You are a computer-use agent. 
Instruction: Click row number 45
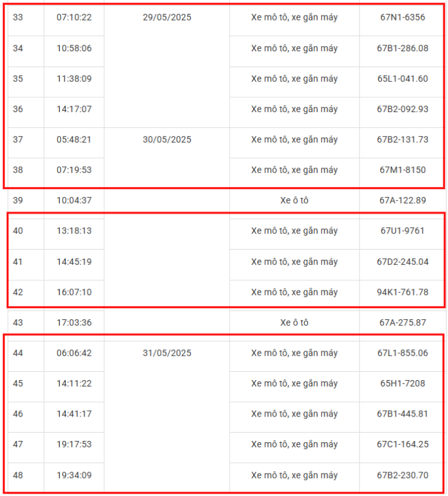(18, 383)
